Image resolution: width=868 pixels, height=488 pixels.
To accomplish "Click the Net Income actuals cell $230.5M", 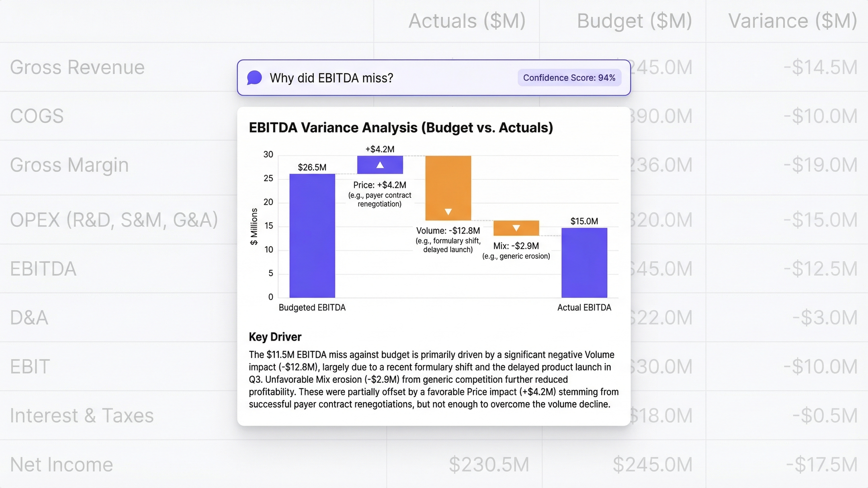I will [x=488, y=465].
